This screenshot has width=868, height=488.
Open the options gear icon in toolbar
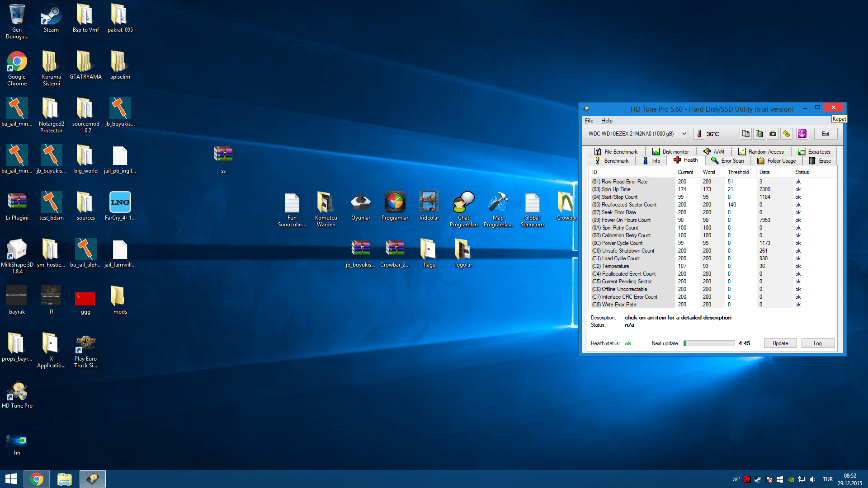click(x=787, y=134)
